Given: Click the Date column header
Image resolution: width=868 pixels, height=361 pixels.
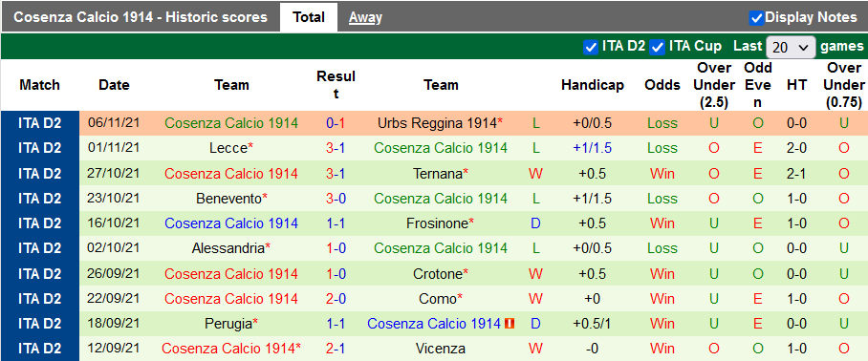Looking at the screenshot, I should pyautogui.click(x=114, y=85).
